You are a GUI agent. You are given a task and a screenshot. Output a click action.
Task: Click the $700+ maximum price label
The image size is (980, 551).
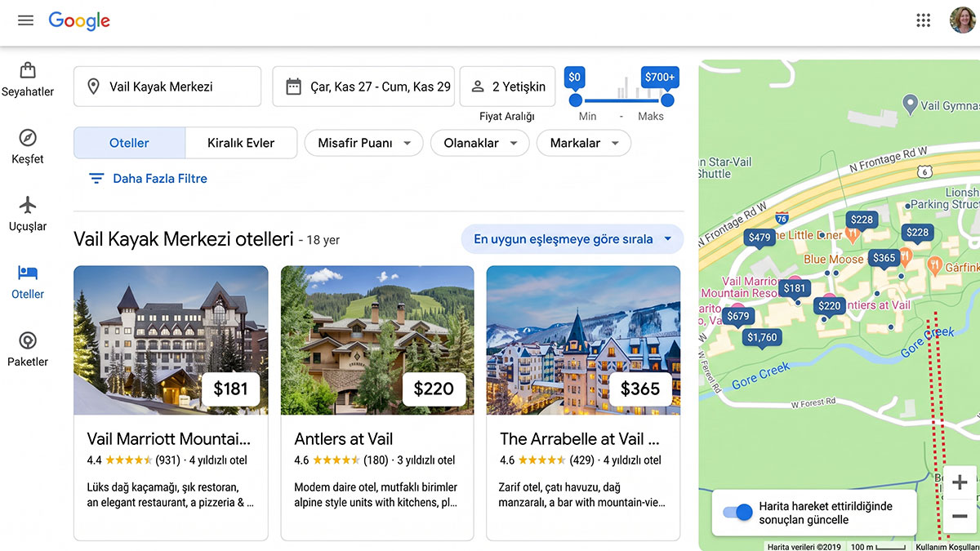click(x=660, y=77)
